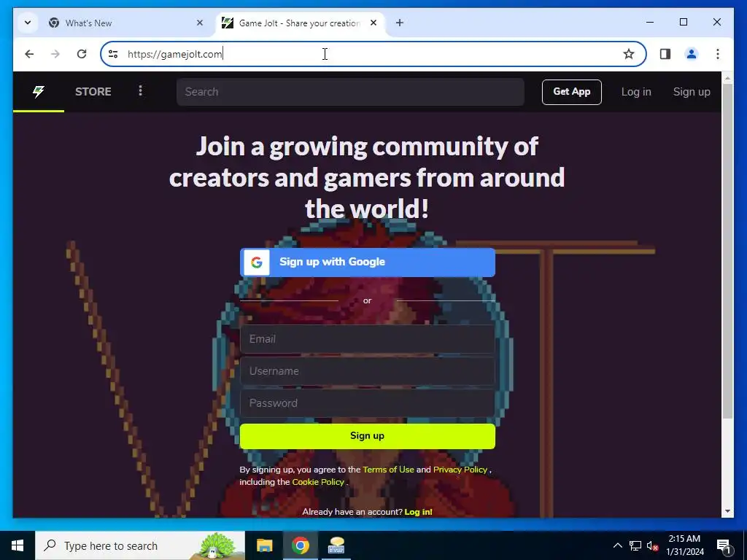Focus the Game Jolt Search field

pyautogui.click(x=350, y=92)
